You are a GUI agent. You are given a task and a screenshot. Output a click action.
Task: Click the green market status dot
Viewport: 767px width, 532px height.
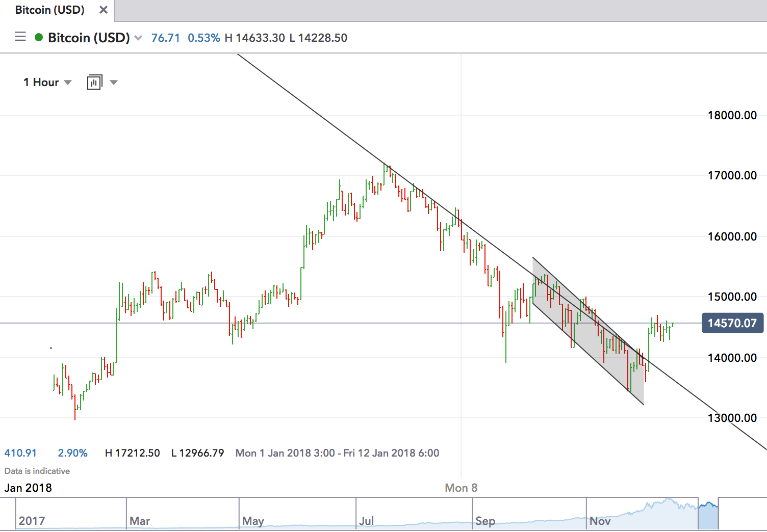[39, 37]
